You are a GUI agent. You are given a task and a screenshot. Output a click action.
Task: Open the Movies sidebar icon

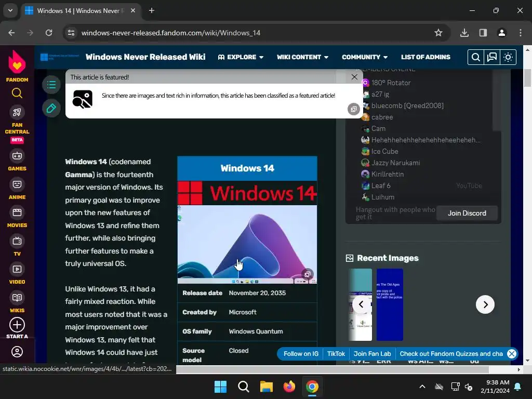point(17,212)
